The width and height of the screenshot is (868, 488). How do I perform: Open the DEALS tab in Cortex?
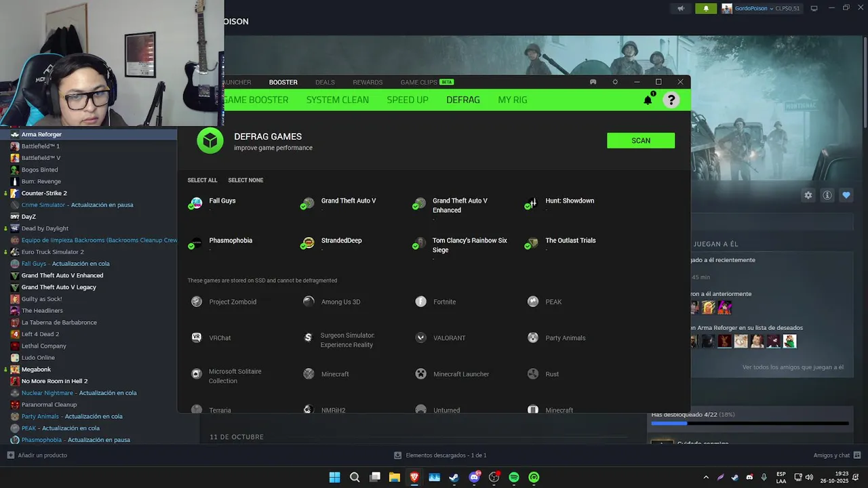point(325,82)
